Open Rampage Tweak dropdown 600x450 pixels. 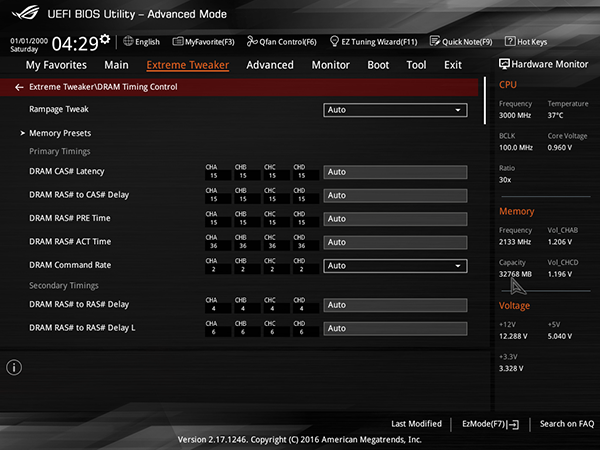pos(395,110)
